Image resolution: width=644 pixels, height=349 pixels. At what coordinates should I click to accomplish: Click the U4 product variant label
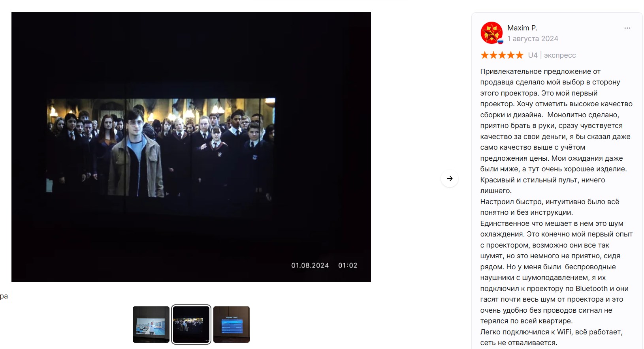[x=533, y=55]
